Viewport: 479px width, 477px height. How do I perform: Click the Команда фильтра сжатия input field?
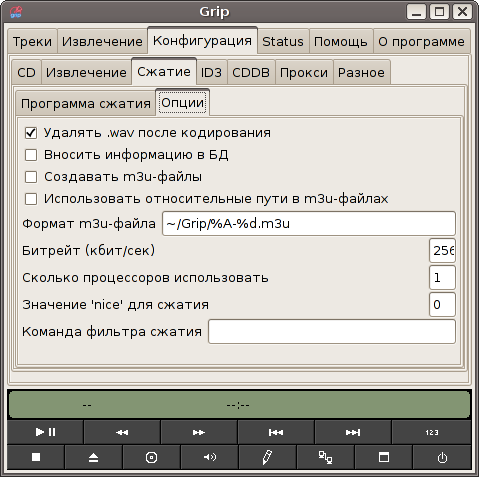(332, 331)
